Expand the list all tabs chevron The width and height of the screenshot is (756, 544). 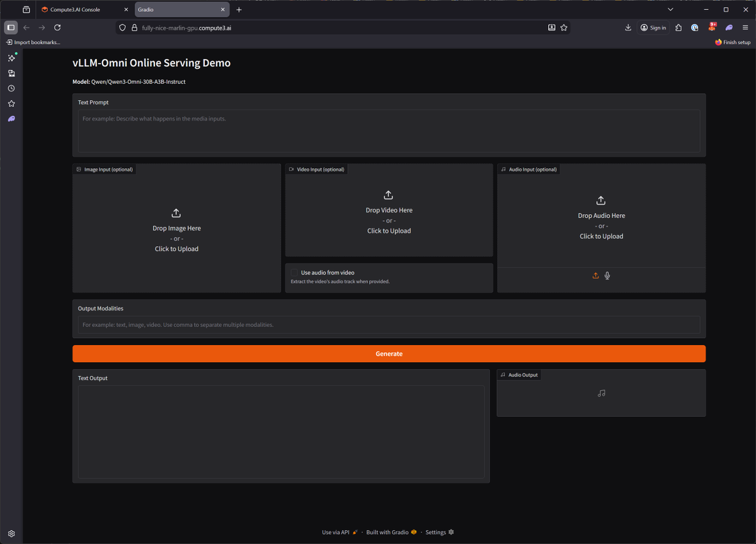670,9
